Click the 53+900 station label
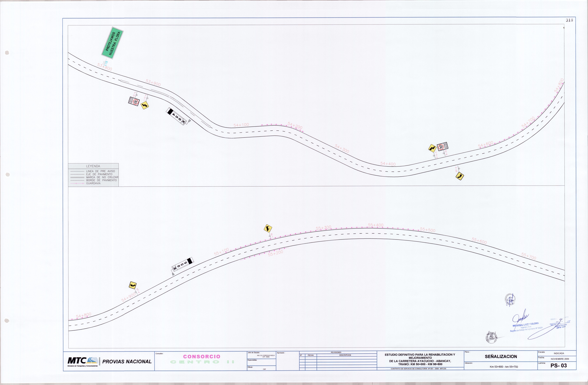This screenshot has height=385, width=588. (x=153, y=83)
